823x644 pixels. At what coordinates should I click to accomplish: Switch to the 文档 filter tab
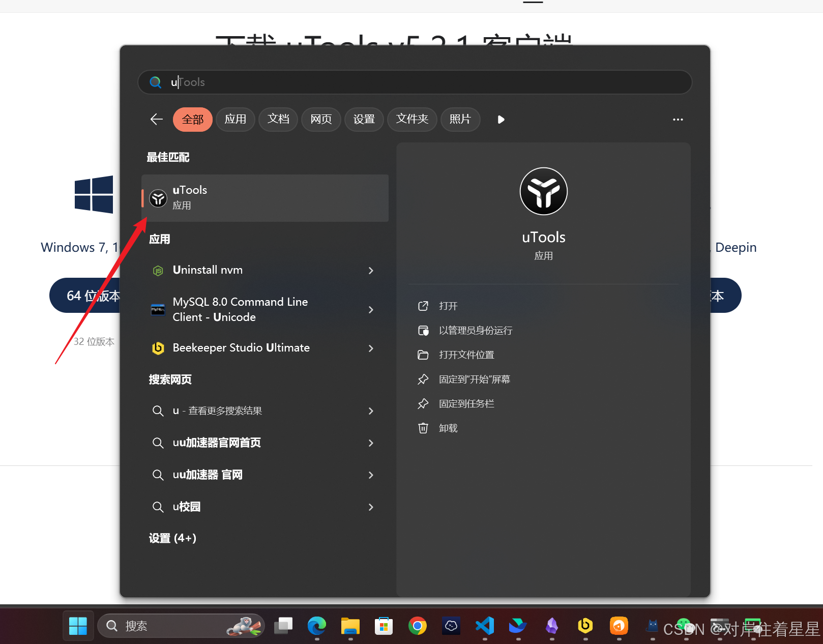(x=278, y=120)
